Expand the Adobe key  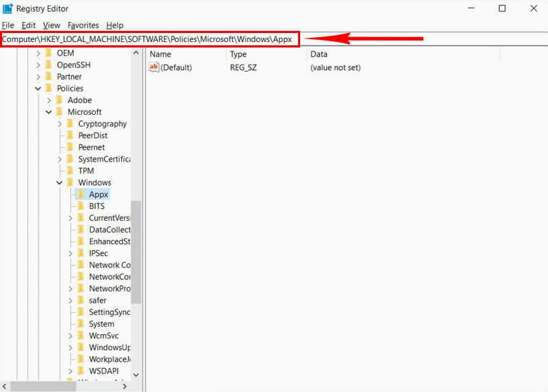49,100
